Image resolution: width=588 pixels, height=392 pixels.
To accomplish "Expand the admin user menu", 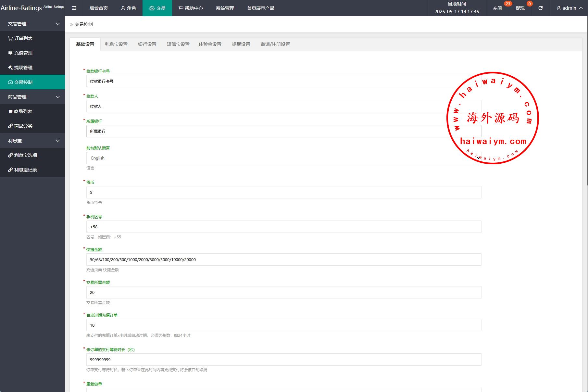I will (x=569, y=8).
